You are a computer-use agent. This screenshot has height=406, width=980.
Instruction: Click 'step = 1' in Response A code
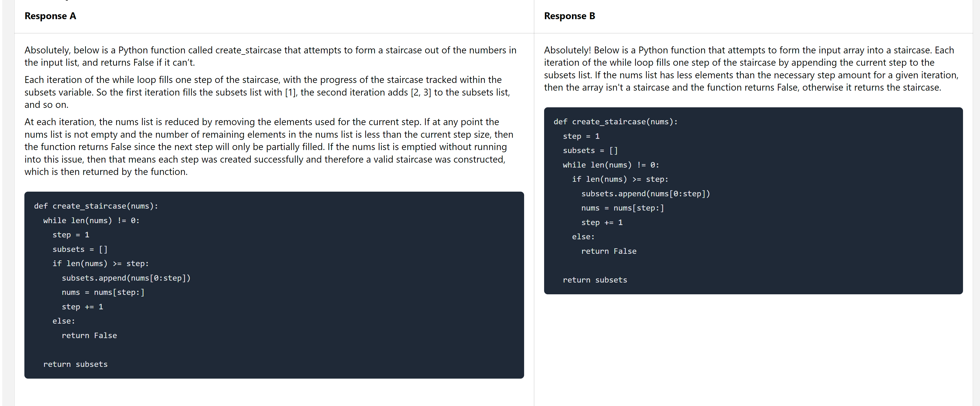tap(71, 235)
